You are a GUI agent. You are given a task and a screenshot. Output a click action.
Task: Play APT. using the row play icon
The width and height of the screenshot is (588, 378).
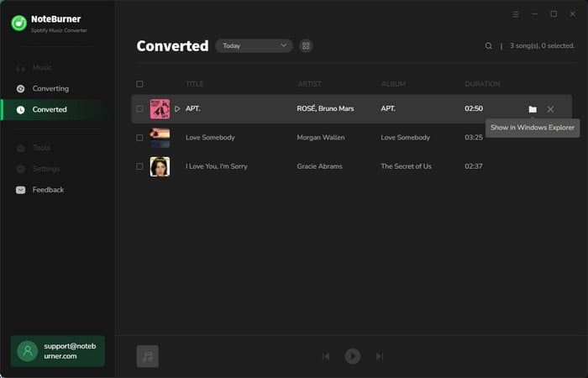tap(177, 109)
